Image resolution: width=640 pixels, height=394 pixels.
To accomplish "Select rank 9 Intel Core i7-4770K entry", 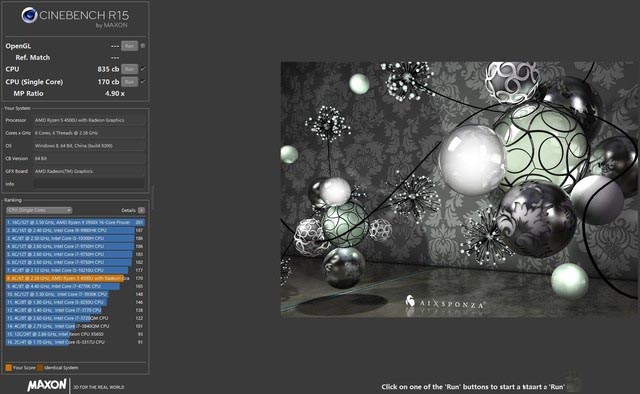I will click(75, 286).
